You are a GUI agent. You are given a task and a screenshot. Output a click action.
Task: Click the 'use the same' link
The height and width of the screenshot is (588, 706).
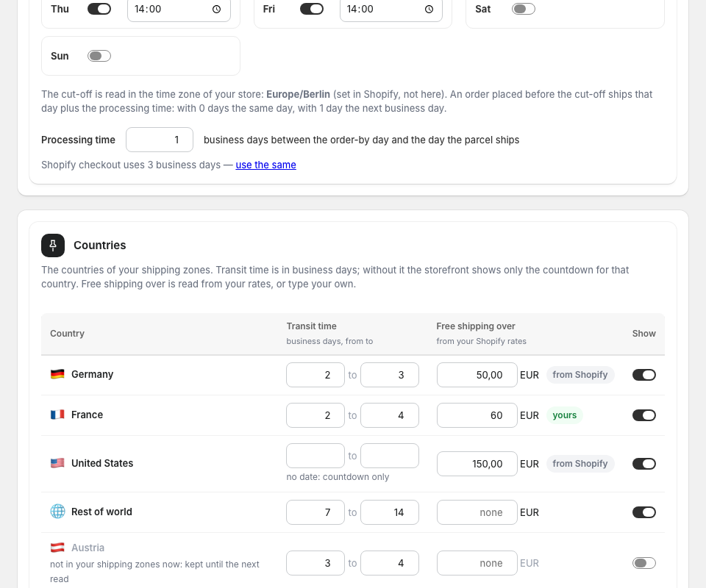(x=265, y=165)
